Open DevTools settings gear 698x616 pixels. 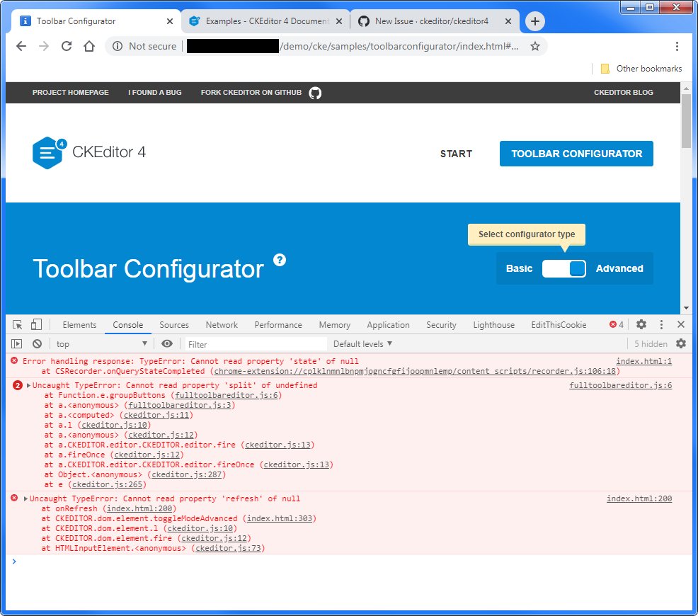click(x=641, y=324)
